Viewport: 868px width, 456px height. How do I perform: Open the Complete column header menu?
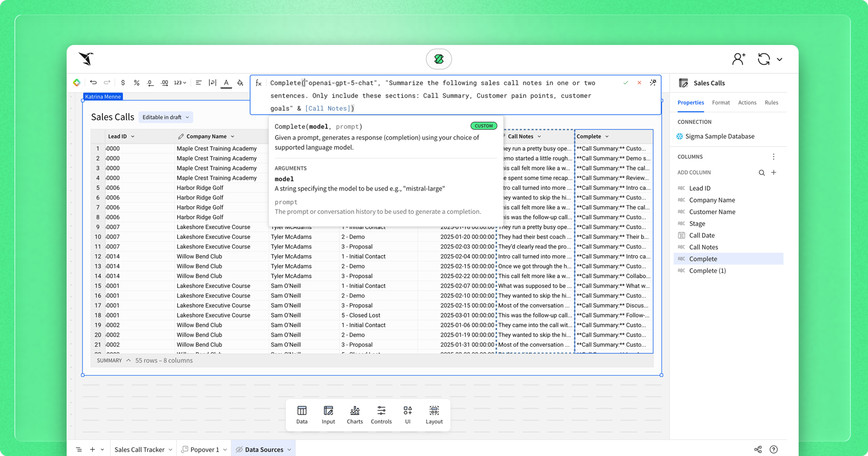coord(607,136)
